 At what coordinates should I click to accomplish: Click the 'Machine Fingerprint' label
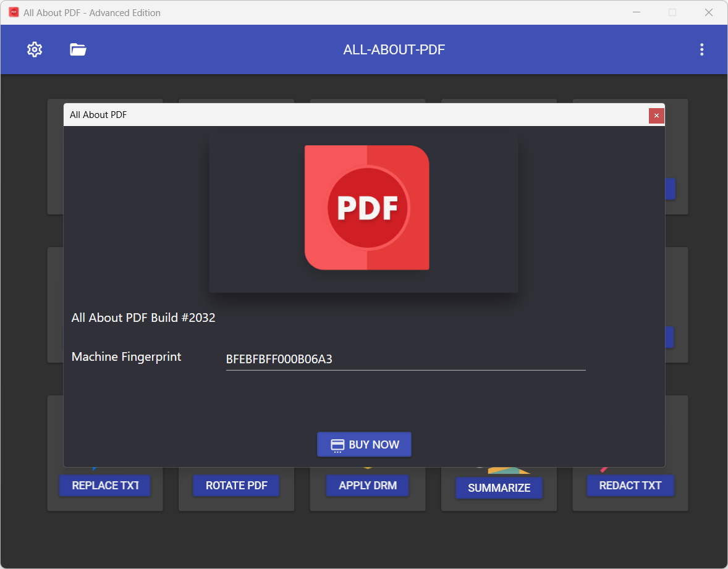pyautogui.click(x=126, y=357)
